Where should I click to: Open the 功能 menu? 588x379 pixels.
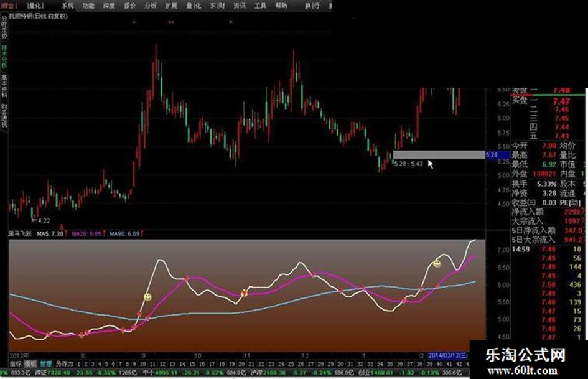click(x=88, y=6)
